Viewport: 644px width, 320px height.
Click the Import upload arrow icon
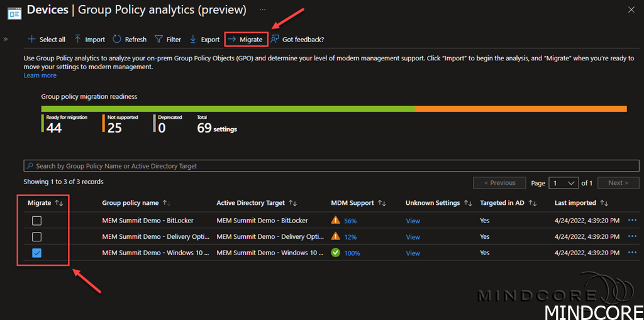click(78, 39)
